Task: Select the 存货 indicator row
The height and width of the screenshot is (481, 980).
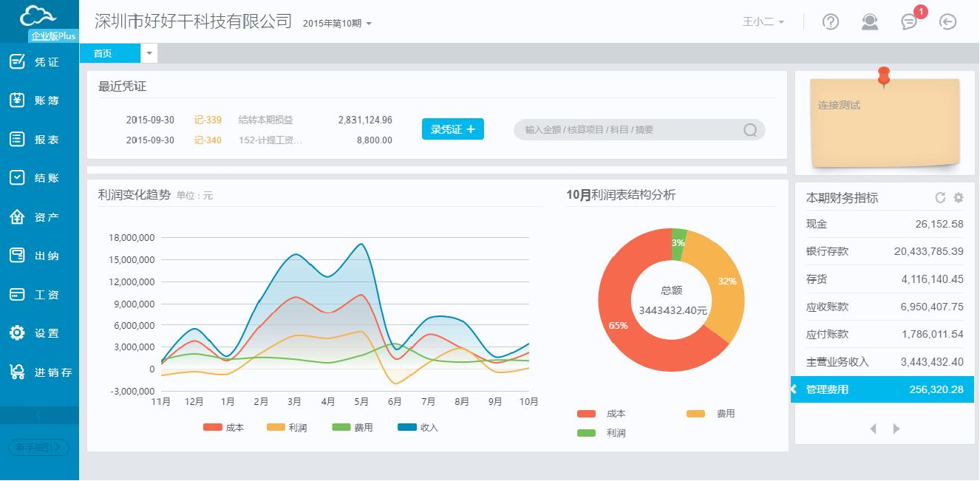Action: click(x=885, y=279)
